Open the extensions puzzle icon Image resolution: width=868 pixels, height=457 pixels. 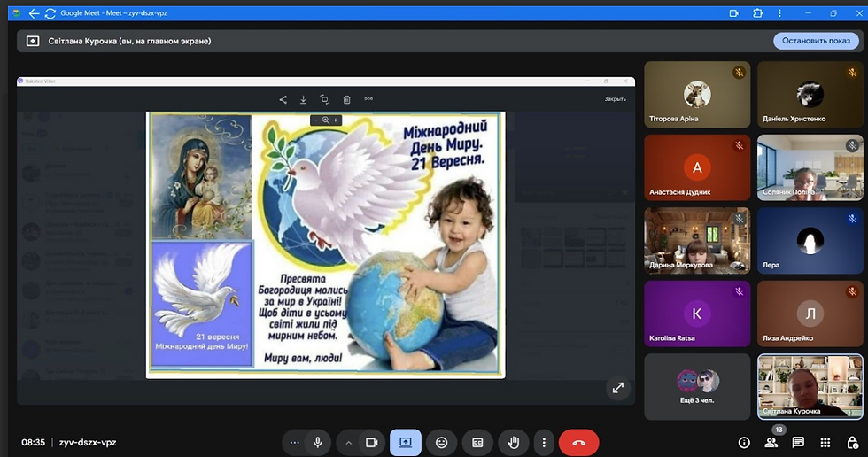click(757, 13)
